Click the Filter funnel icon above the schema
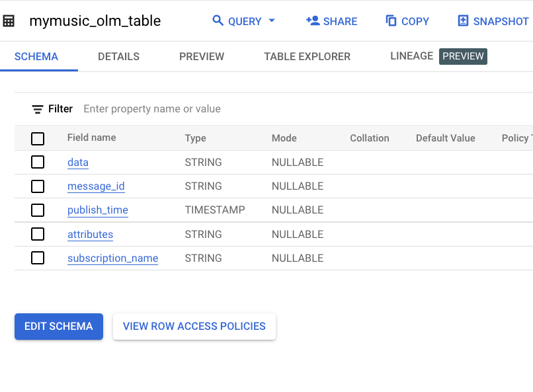The height and width of the screenshot is (392, 533). pos(36,108)
